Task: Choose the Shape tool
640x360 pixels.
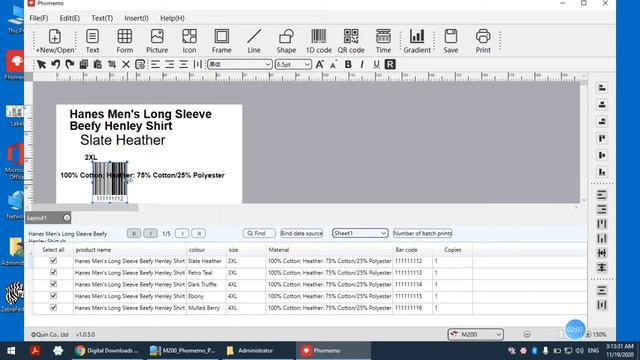Action: click(x=286, y=41)
